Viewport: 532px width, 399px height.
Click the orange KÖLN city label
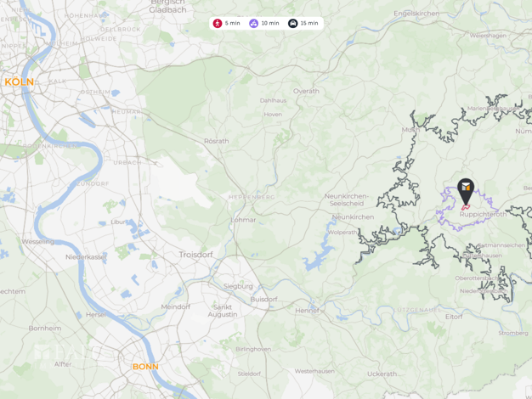click(20, 82)
